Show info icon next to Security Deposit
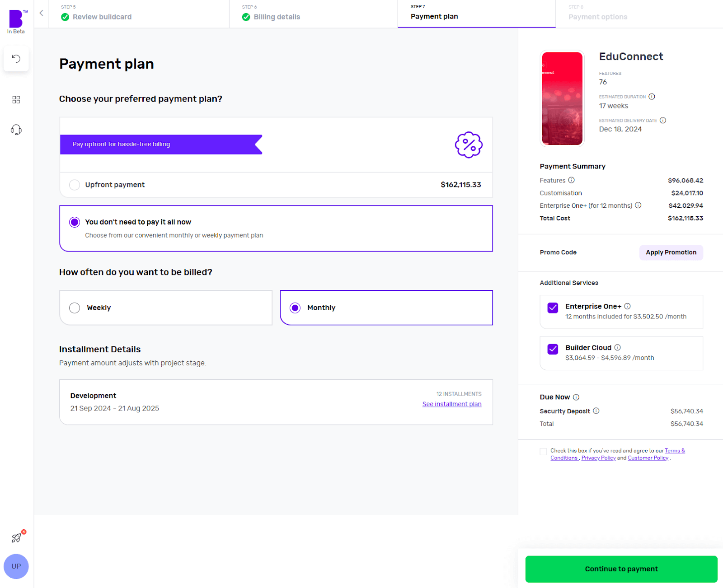The width and height of the screenshot is (723, 588). pyautogui.click(x=596, y=411)
